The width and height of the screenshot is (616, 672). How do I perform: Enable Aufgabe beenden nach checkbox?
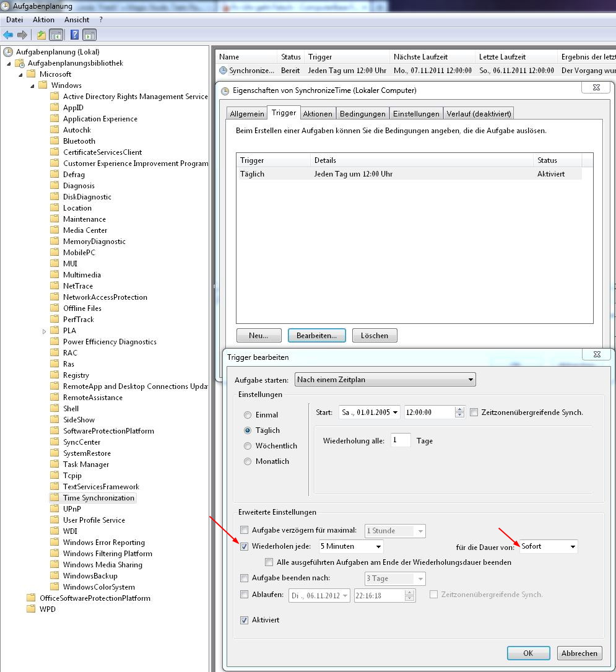244,578
